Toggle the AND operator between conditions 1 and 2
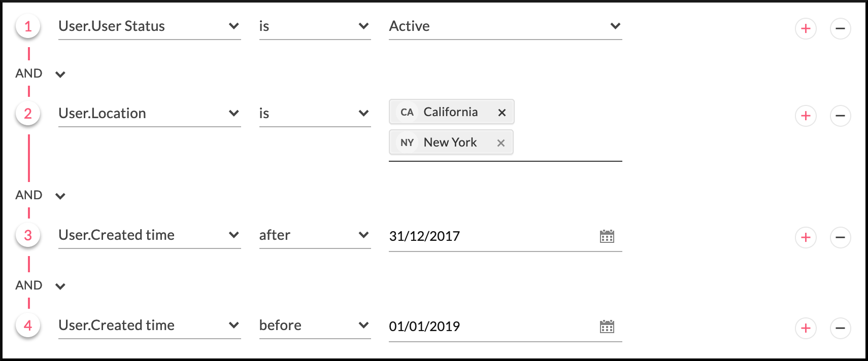The height and width of the screenshot is (361, 868). [x=40, y=74]
